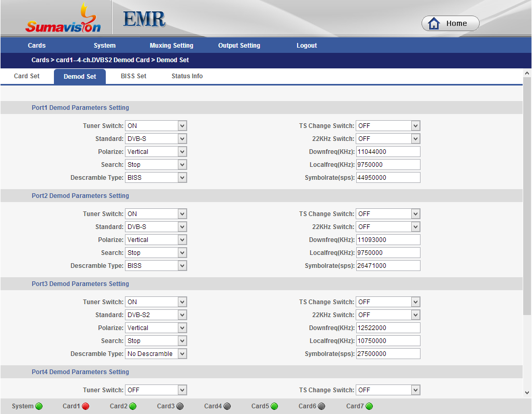The image size is (532, 414).
Task: Open Port2 Polarize dropdown
Action: [156, 240]
